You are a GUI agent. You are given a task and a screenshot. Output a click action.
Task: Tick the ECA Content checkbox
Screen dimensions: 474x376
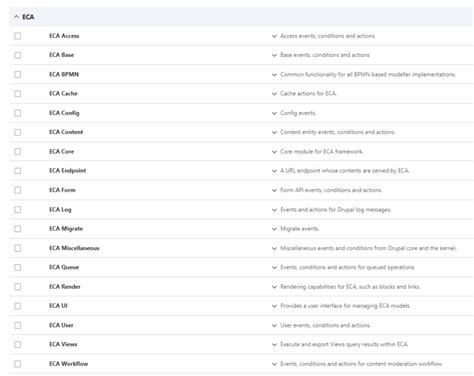coord(18,132)
